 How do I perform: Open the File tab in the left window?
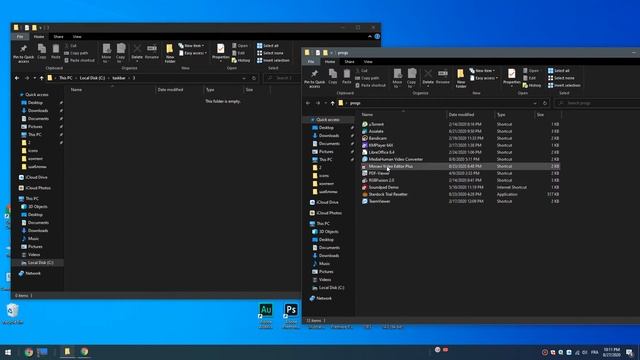(x=20, y=37)
